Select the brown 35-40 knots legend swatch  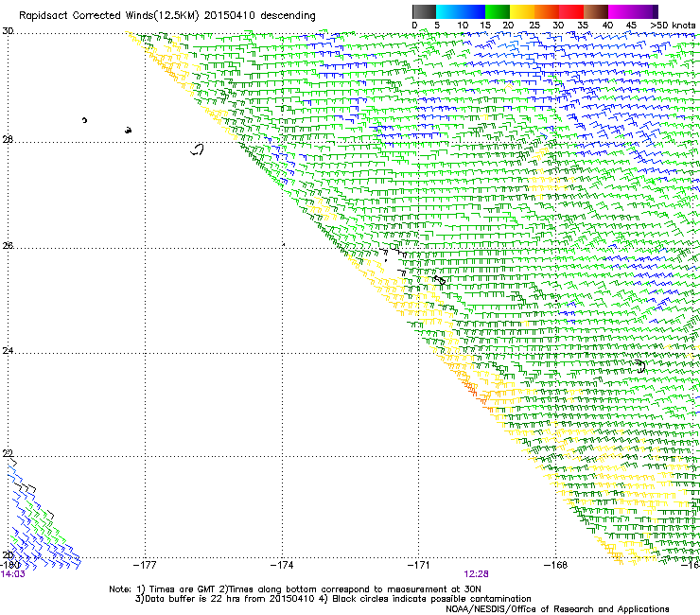(x=596, y=11)
